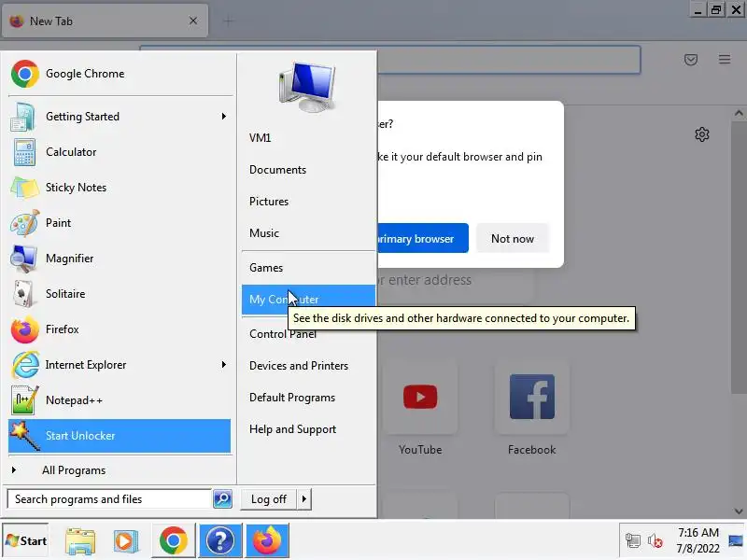
Task: Switch to Chrome on taskbar
Action: click(174, 541)
